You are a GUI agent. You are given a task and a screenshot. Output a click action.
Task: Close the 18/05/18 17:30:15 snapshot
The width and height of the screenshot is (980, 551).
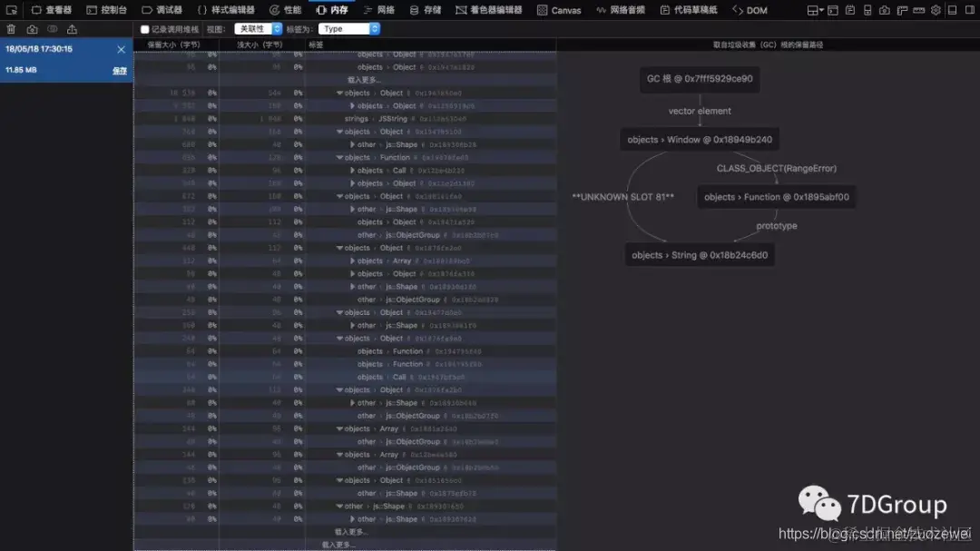pyautogui.click(x=122, y=49)
